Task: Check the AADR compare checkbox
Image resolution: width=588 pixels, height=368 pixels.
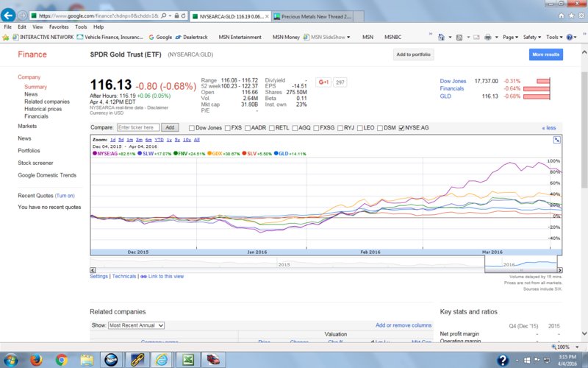Action: 247,128
